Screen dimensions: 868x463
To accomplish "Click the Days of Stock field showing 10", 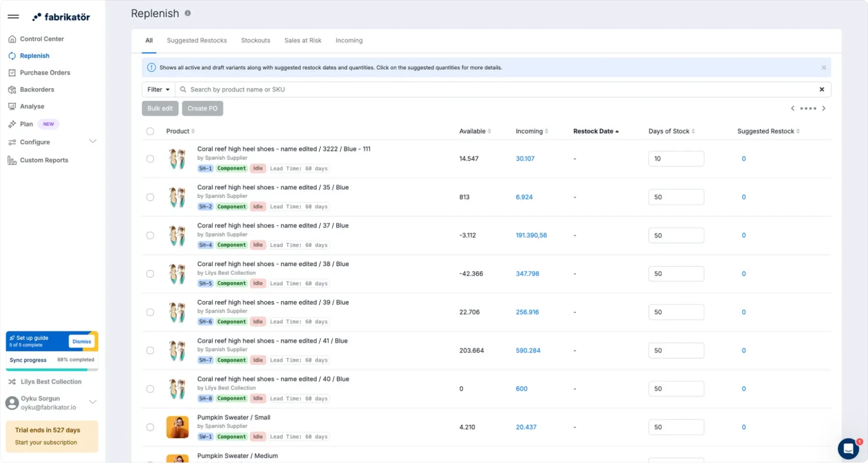I will 676,159.
